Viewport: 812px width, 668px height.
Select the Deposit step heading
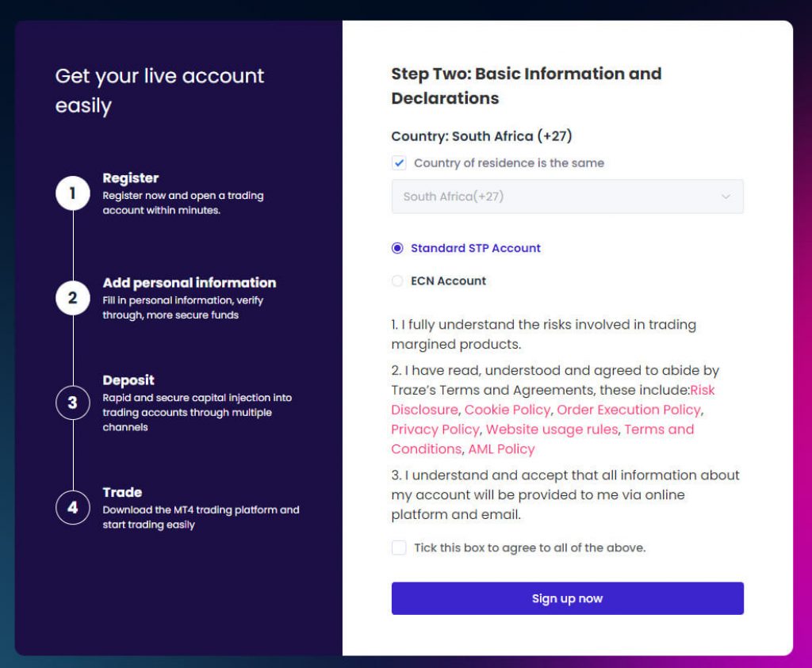128,380
